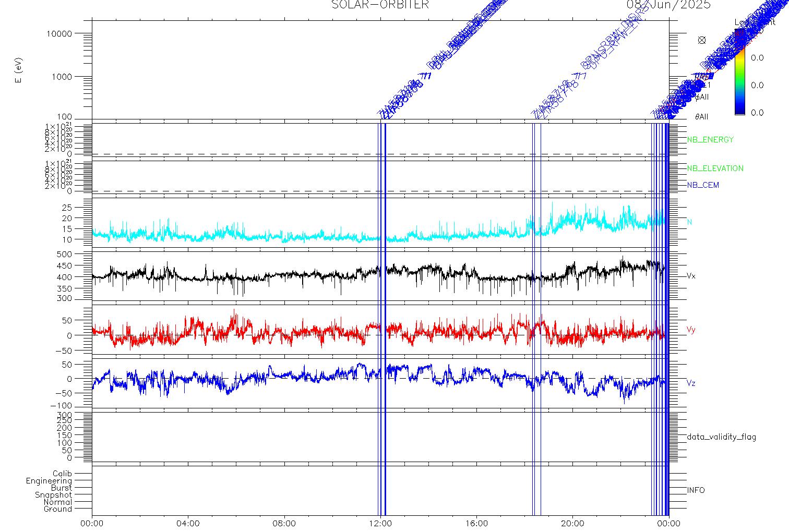789x532 pixels.
Task: Click the 20:00 time tick
Action: point(572,524)
